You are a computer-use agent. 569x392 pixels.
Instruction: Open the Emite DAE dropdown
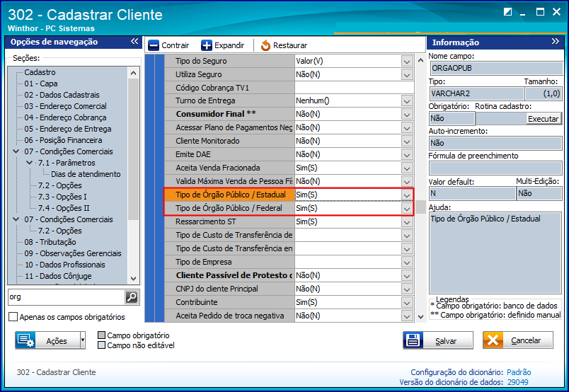coord(407,155)
